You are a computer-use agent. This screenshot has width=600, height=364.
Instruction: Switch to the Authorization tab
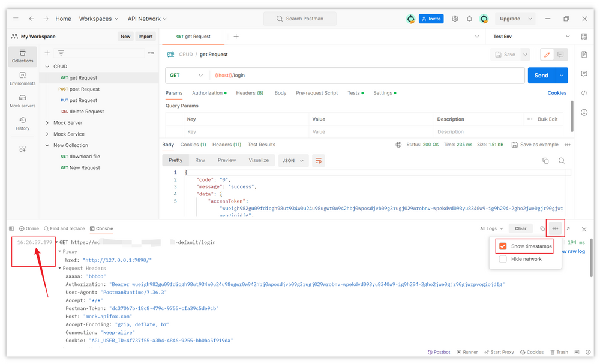[208, 93]
